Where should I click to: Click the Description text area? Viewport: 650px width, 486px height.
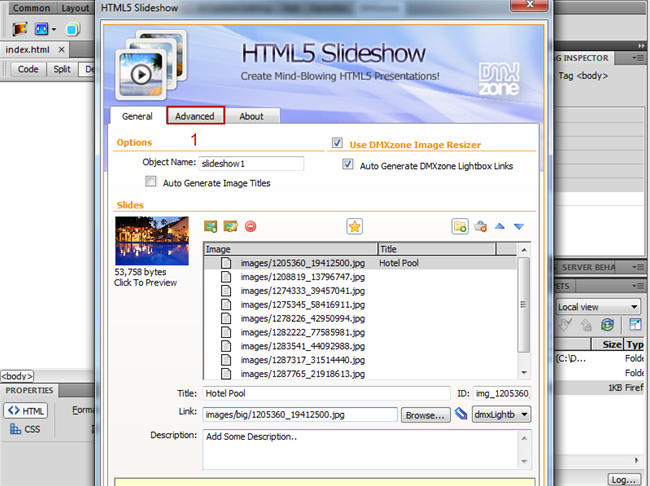click(x=360, y=450)
